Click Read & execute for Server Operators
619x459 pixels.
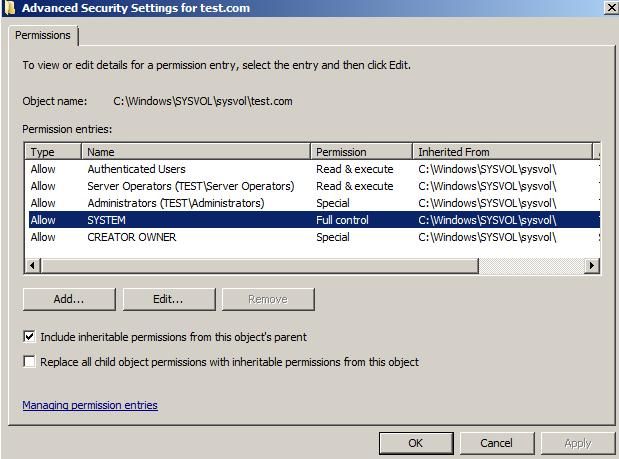pos(355,186)
